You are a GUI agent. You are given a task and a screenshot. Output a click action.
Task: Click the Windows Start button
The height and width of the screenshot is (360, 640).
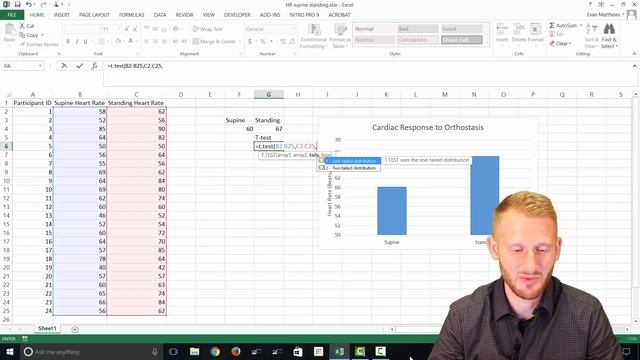click(x=9, y=351)
